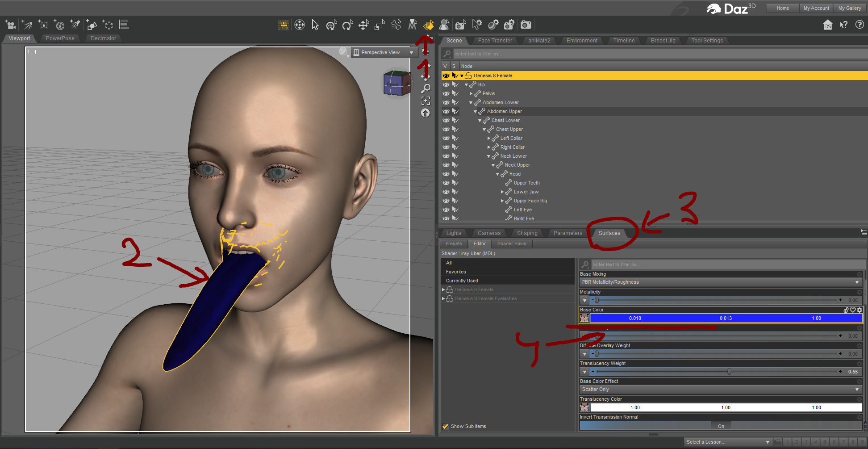Switch to the PowerPose tab
The image size is (868, 449).
(60, 38)
